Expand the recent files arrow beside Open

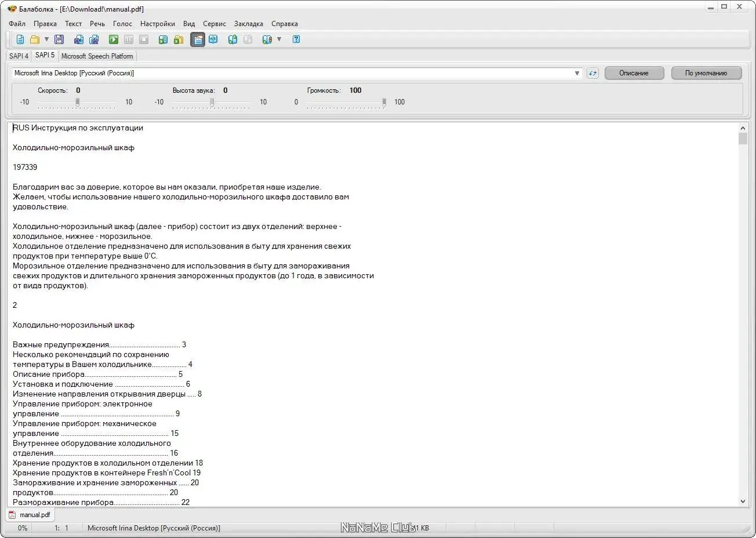pos(46,39)
